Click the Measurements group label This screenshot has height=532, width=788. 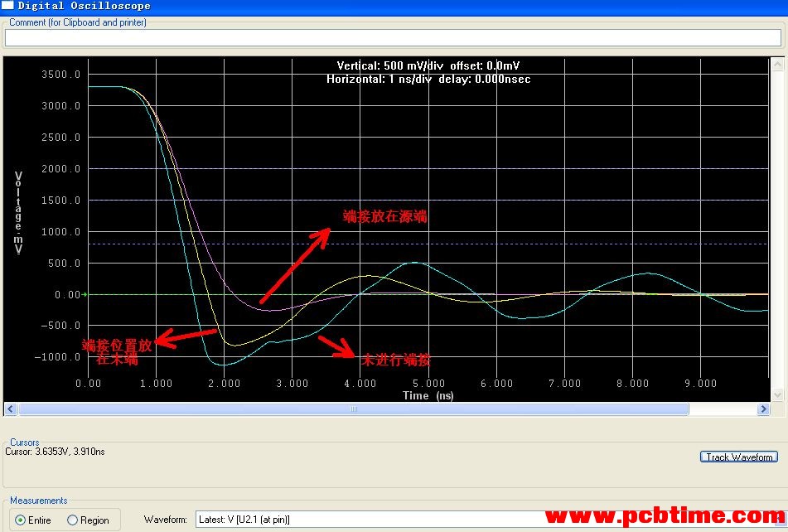39,501
